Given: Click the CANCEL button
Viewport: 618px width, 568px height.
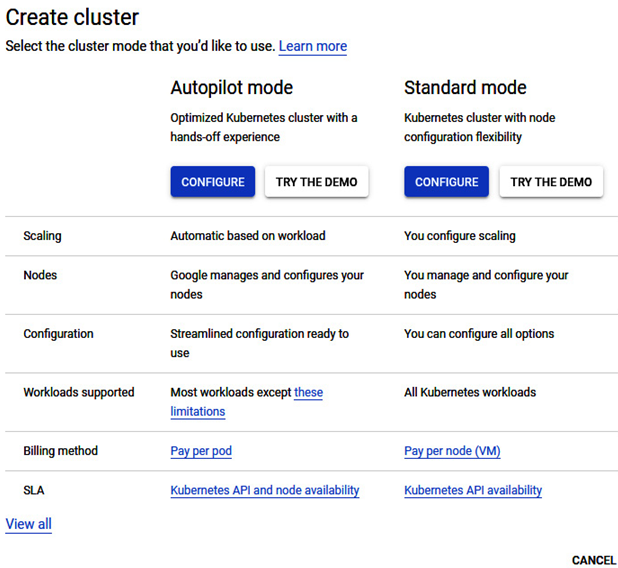Looking at the screenshot, I should point(594,560).
